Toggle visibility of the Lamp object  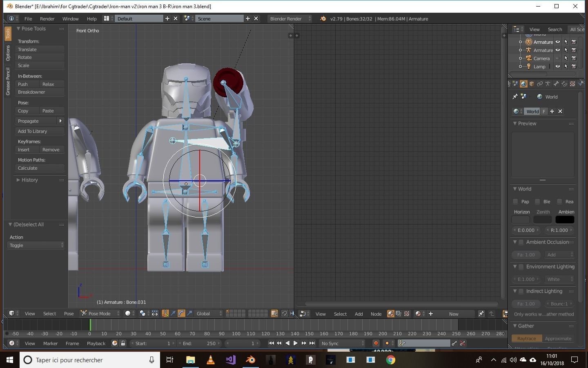coord(558,66)
